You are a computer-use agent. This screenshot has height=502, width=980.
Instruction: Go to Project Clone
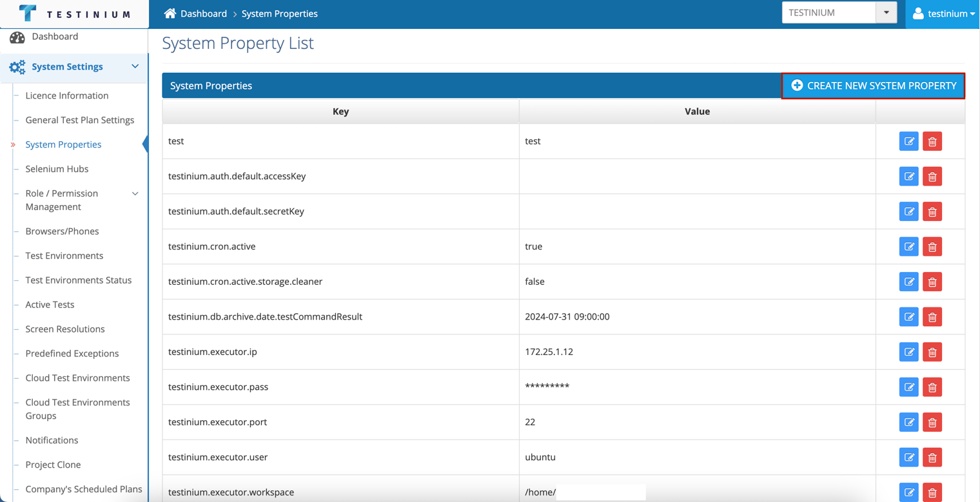click(x=53, y=465)
